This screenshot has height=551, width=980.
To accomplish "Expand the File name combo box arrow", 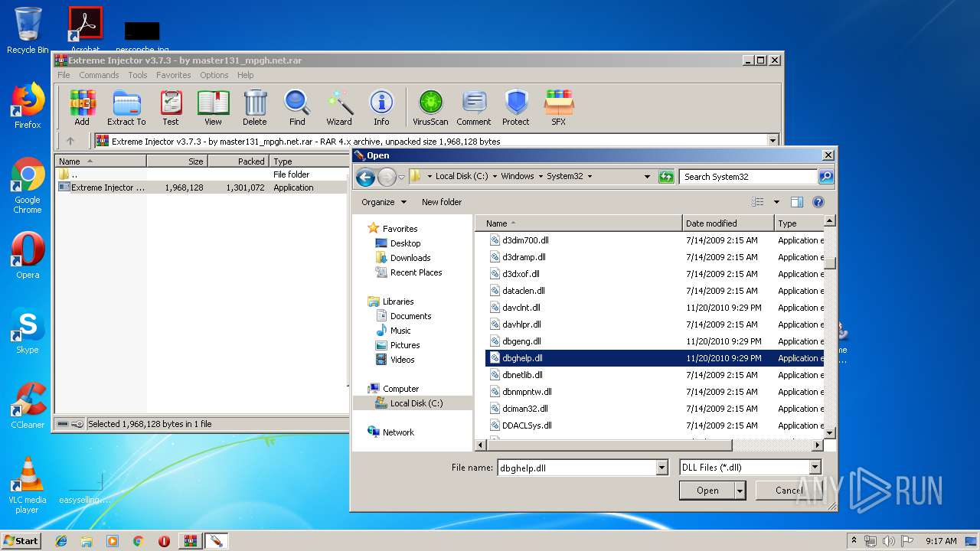I will [x=662, y=468].
